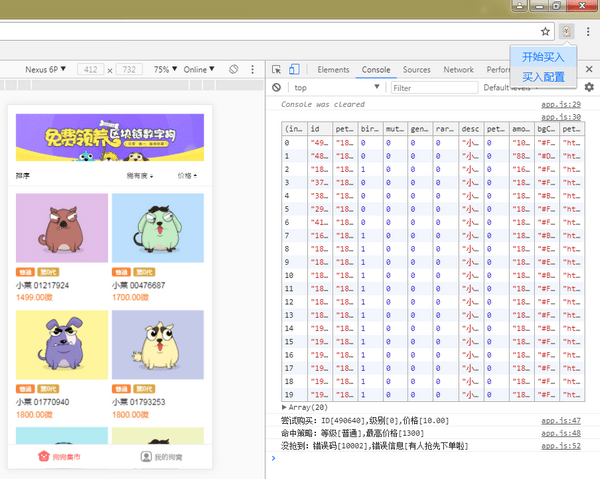
Task: Switch to the Sources tab
Action: click(x=416, y=70)
